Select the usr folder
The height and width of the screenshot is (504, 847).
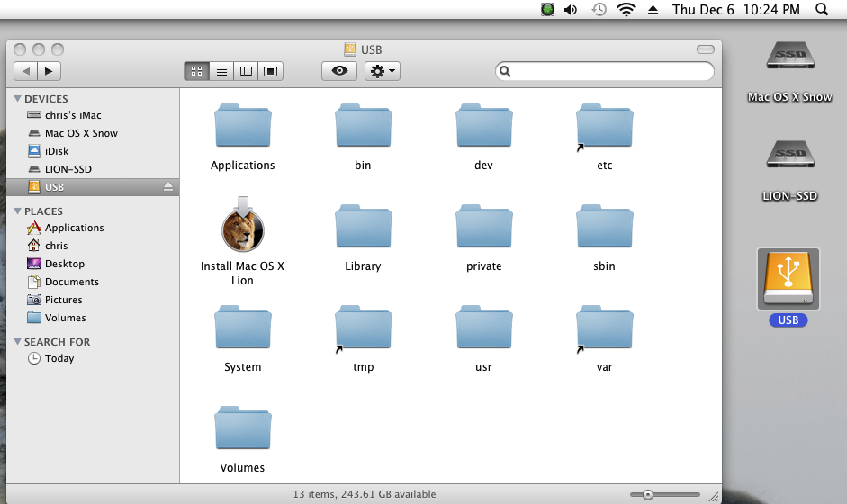[x=483, y=328]
